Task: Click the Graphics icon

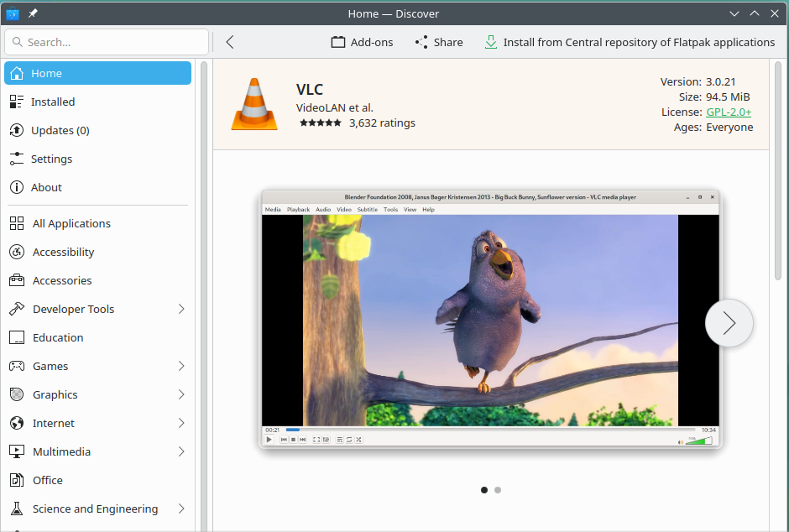Action: pos(17,394)
